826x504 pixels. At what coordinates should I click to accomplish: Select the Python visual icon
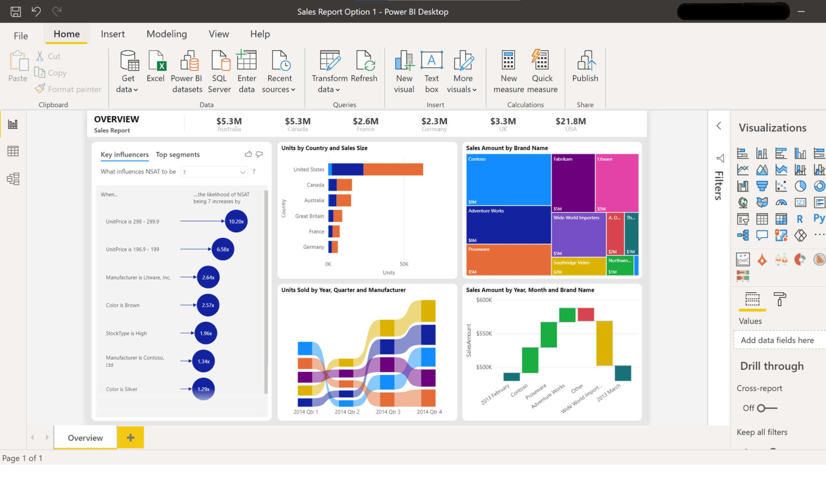tap(819, 219)
